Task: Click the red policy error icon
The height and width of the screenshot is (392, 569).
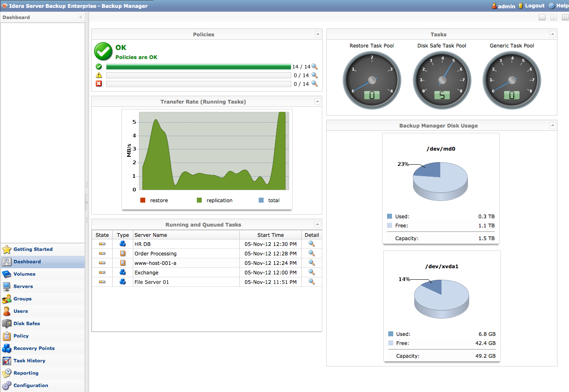Action: [x=99, y=83]
